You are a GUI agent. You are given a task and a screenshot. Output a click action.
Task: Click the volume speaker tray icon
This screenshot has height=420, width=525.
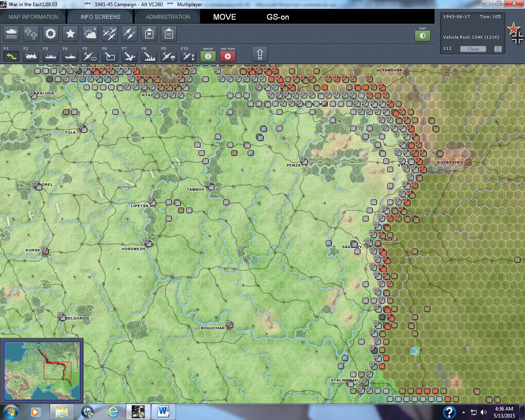pos(484,412)
